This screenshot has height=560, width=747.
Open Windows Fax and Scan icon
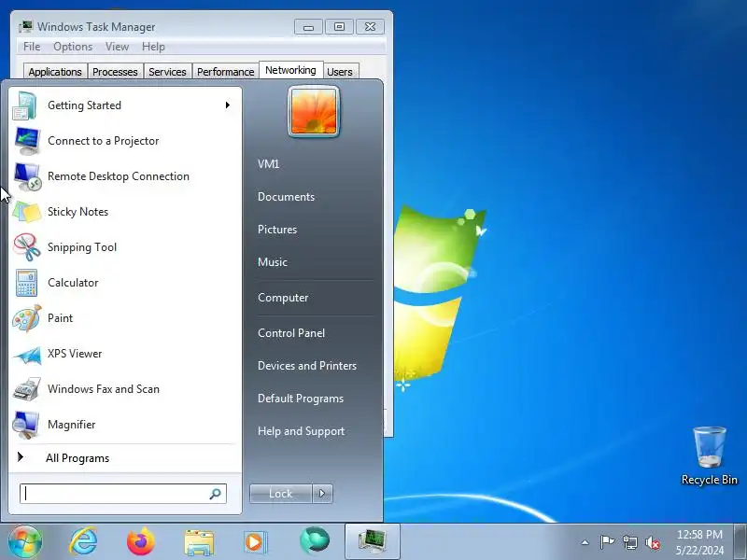coord(27,389)
